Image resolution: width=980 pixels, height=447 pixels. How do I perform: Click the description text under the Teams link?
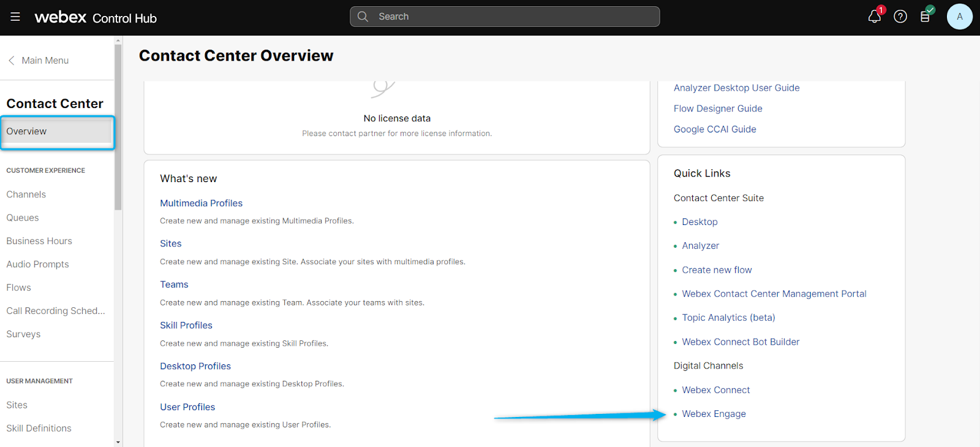pyautogui.click(x=292, y=303)
